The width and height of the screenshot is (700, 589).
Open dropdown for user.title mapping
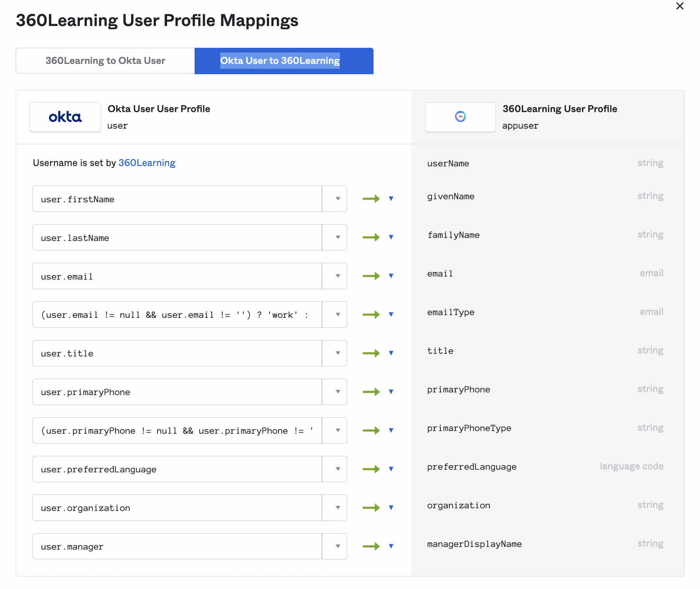point(335,353)
